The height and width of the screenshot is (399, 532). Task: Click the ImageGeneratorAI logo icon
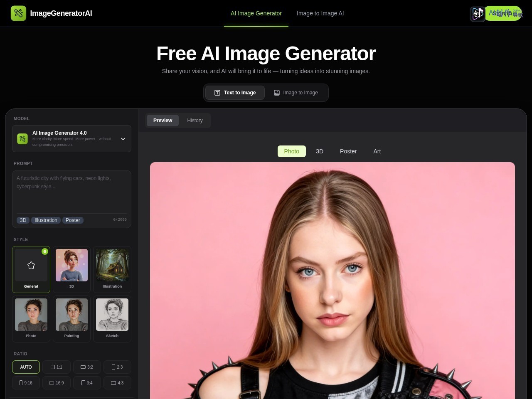pos(18,13)
